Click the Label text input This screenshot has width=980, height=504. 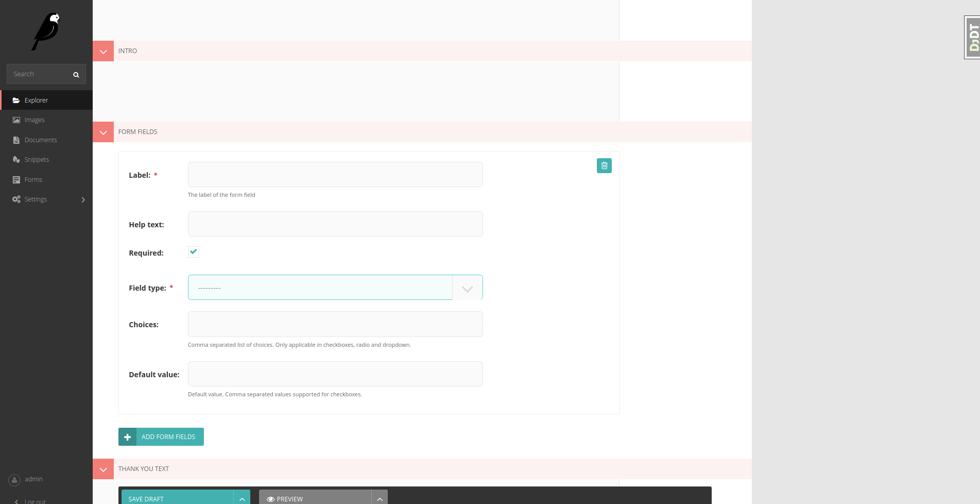tap(335, 175)
